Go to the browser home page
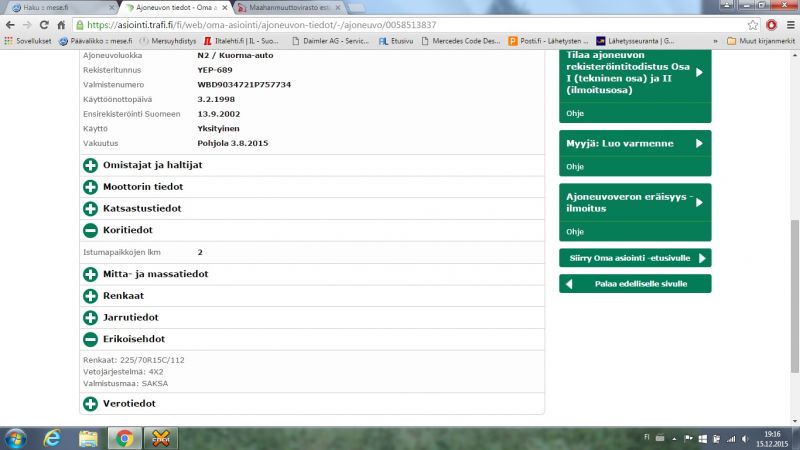The width and height of the screenshot is (800, 450). pyautogui.click(x=61, y=25)
